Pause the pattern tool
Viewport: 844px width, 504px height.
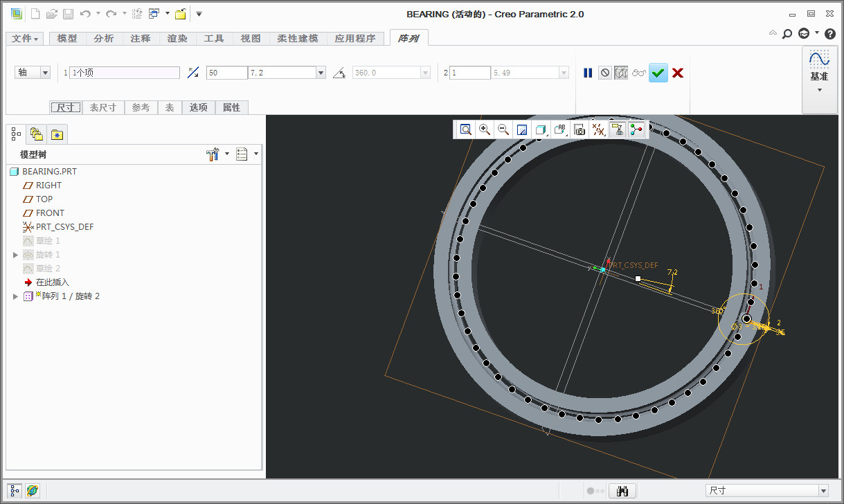588,73
